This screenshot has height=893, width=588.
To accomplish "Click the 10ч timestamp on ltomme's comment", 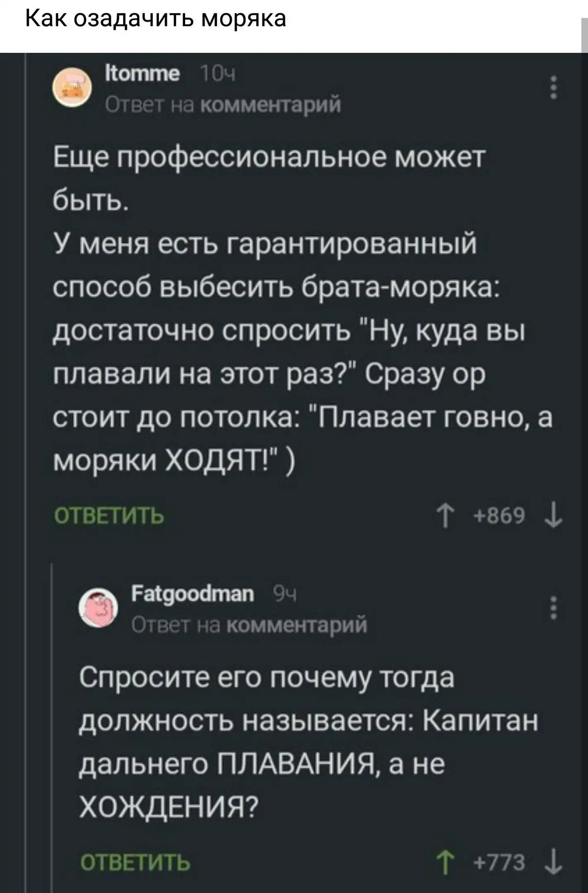I will 217,75.
